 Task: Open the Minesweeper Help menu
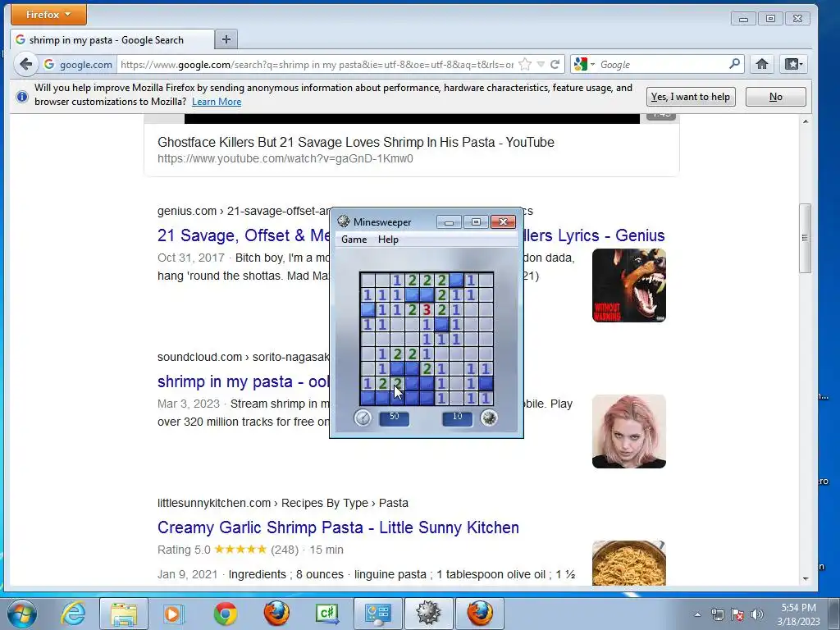pyautogui.click(x=388, y=240)
